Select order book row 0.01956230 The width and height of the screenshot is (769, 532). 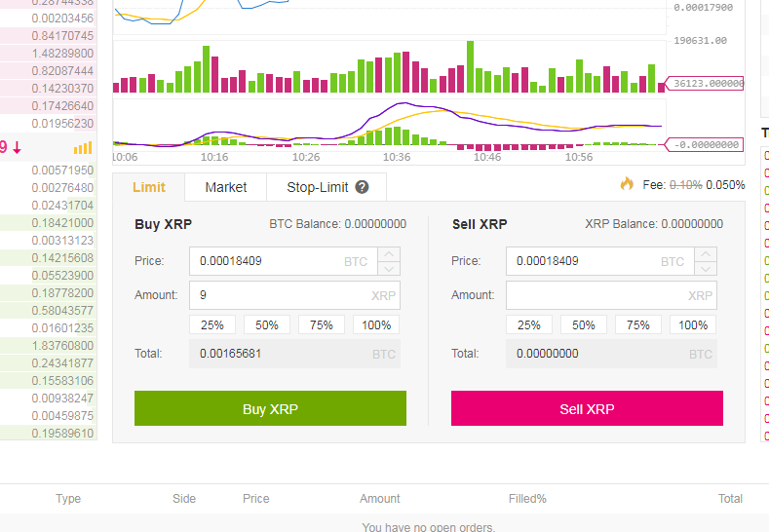pos(49,124)
